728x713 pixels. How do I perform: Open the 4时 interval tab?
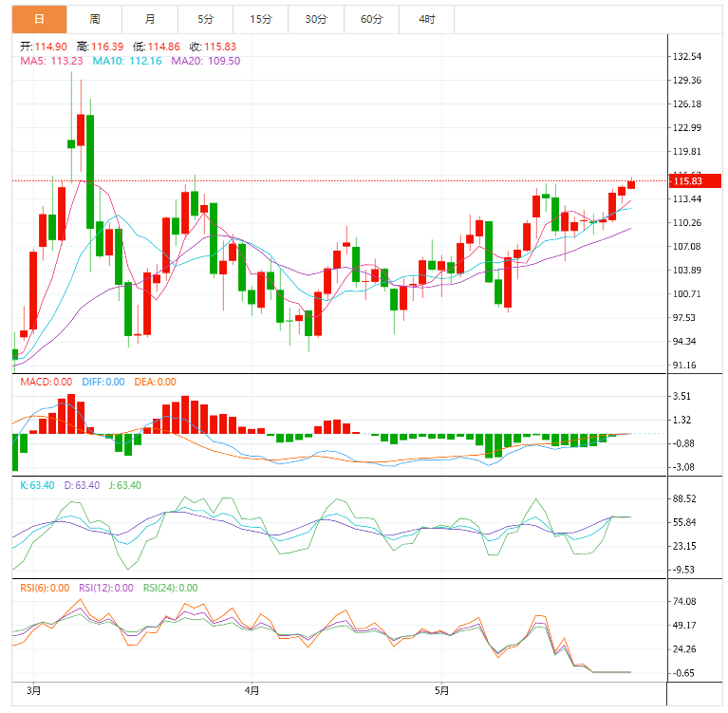click(427, 19)
